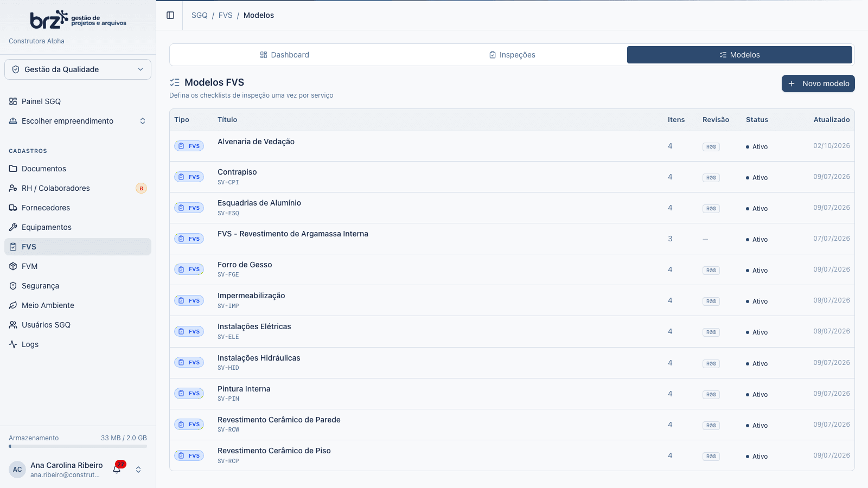Select the Pintura Interna row

(x=512, y=394)
